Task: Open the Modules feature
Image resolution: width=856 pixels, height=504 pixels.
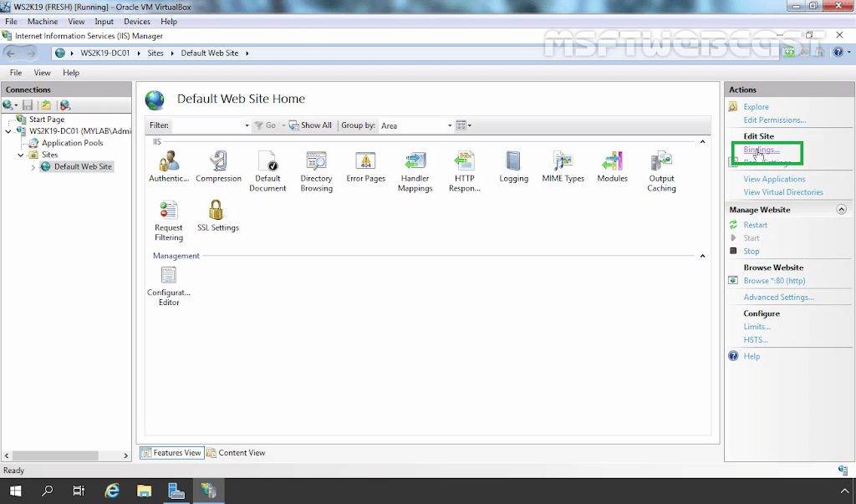Action: (612, 166)
